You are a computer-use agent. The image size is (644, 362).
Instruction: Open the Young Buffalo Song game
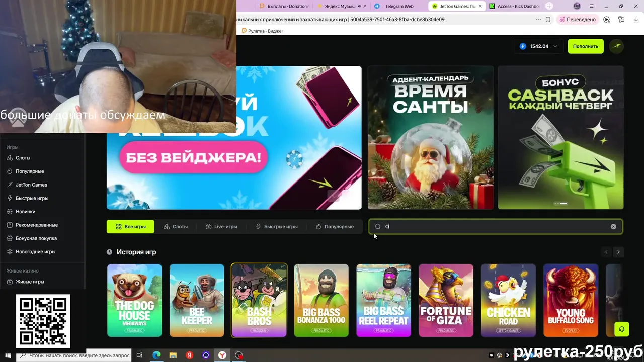(571, 300)
